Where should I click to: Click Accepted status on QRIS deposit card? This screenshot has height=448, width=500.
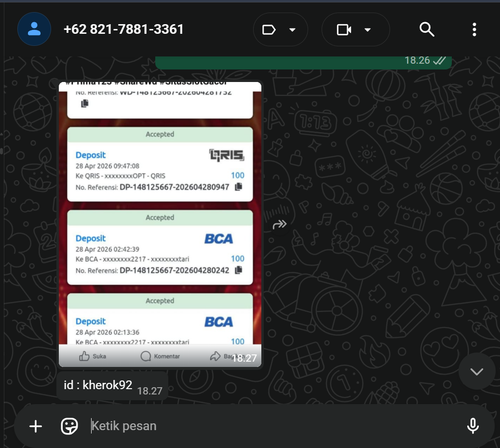(160, 134)
